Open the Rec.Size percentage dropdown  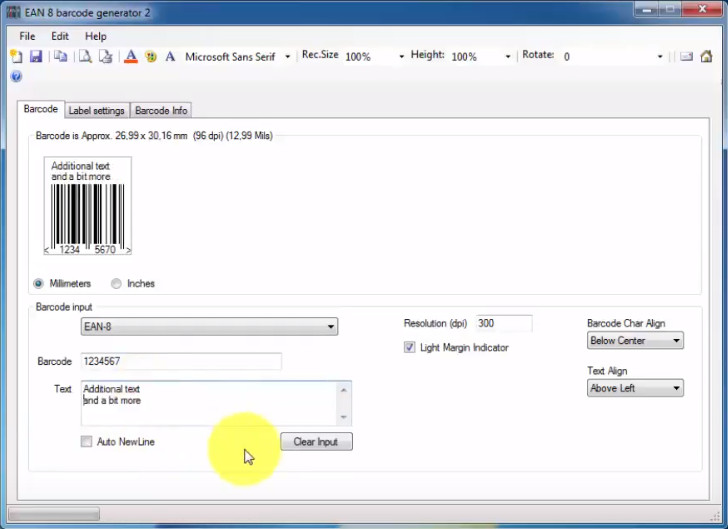[x=401, y=57]
